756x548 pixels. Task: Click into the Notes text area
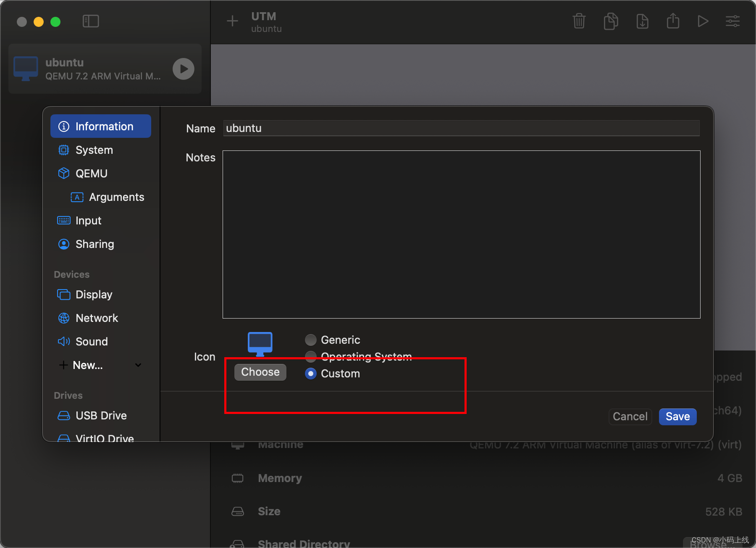click(x=461, y=234)
